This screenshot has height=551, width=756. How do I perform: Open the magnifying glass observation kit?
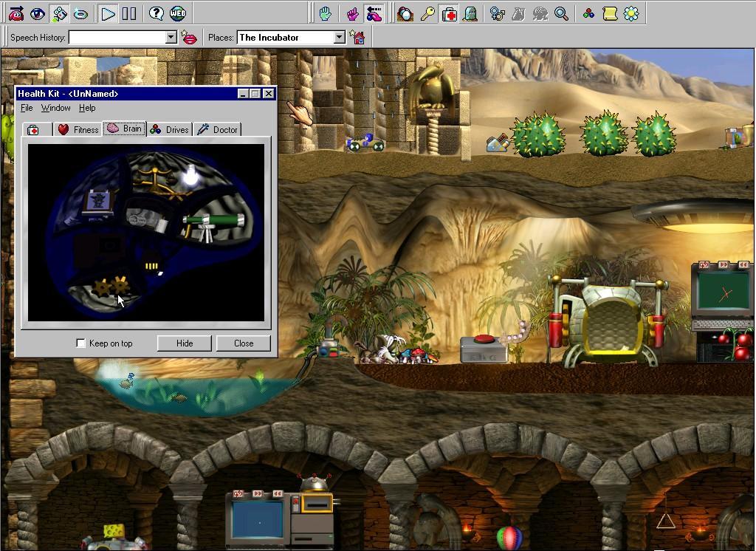[x=561, y=13]
